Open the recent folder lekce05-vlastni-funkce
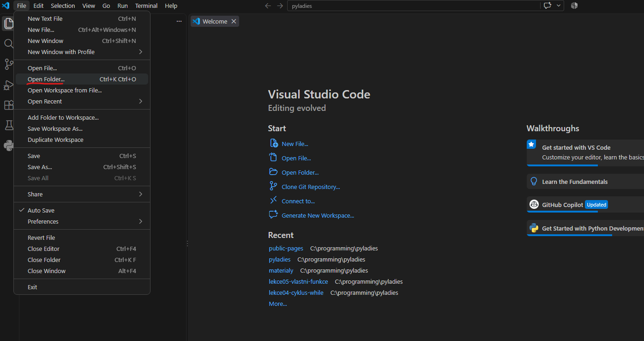Viewport: 644px width, 341px height. 298,281
